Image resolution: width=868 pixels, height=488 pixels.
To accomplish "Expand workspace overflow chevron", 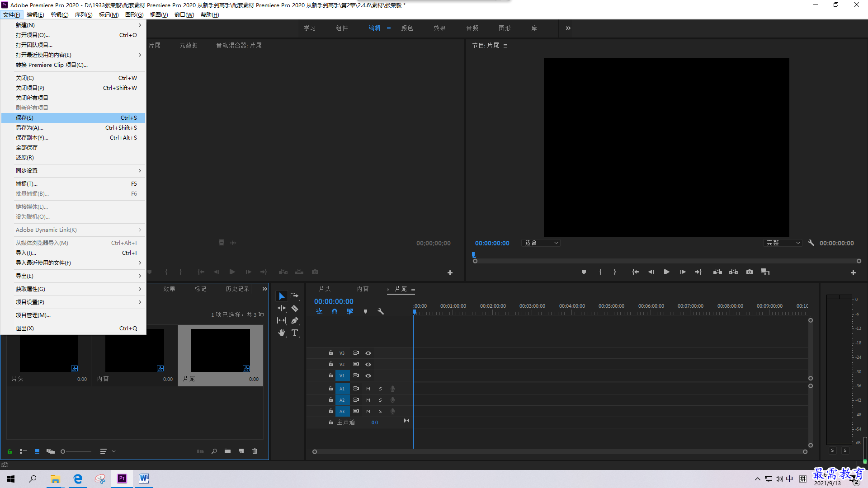I will tap(568, 28).
